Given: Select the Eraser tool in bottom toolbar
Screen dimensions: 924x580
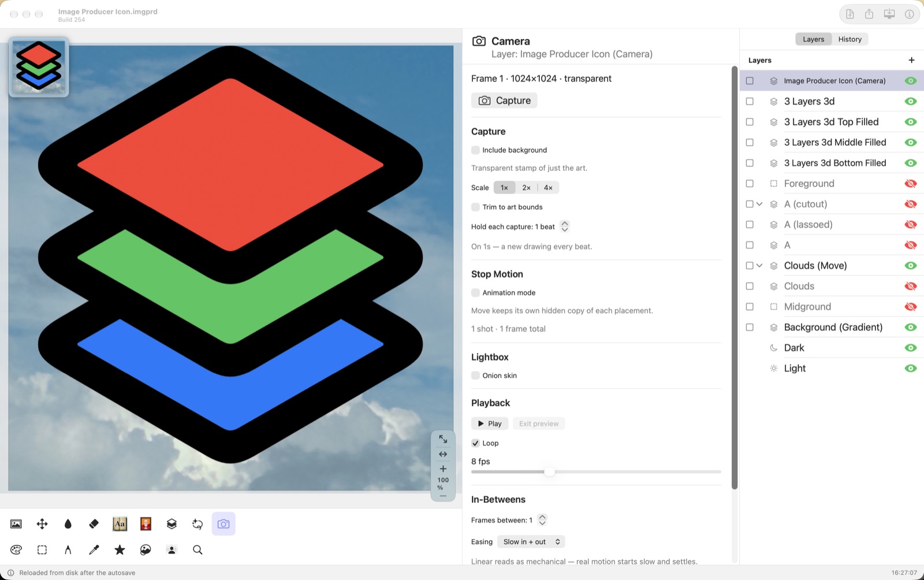Looking at the screenshot, I should click(94, 524).
